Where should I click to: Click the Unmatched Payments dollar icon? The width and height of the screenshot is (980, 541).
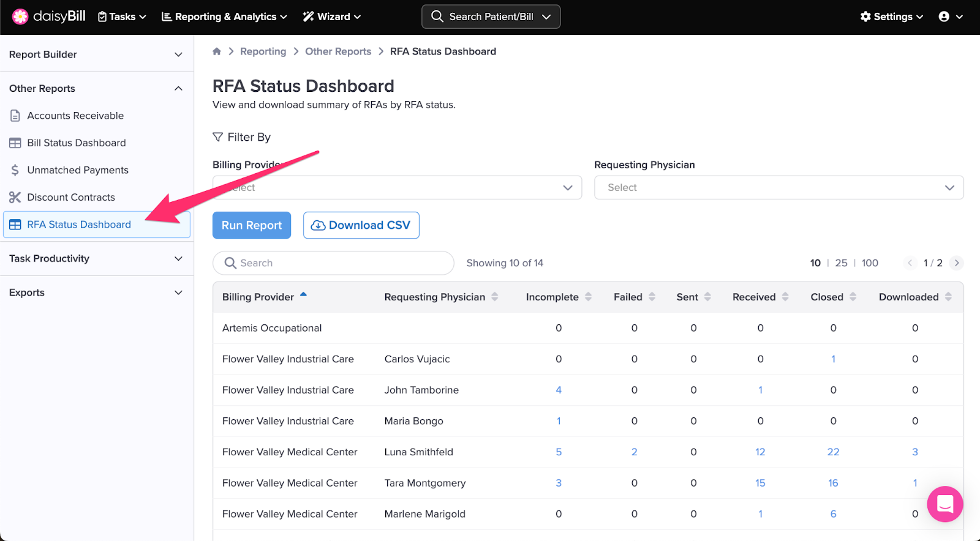(x=15, y=170)
